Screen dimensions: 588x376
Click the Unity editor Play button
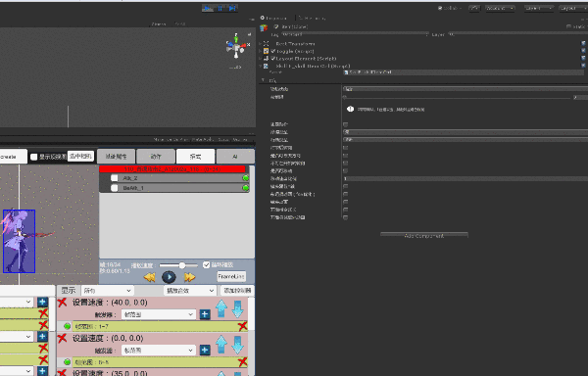pos(208,8)
